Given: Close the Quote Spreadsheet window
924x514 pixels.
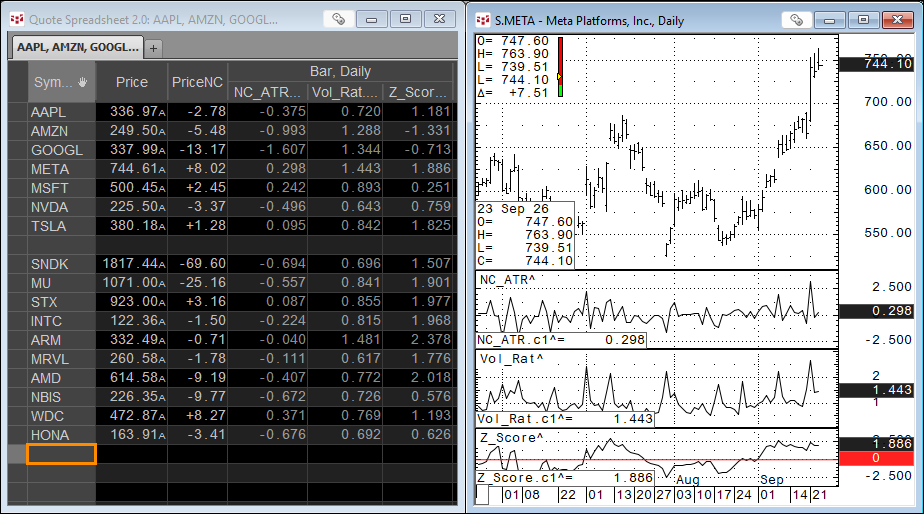Looking at the screenshot, I should [x=440, y=19].
